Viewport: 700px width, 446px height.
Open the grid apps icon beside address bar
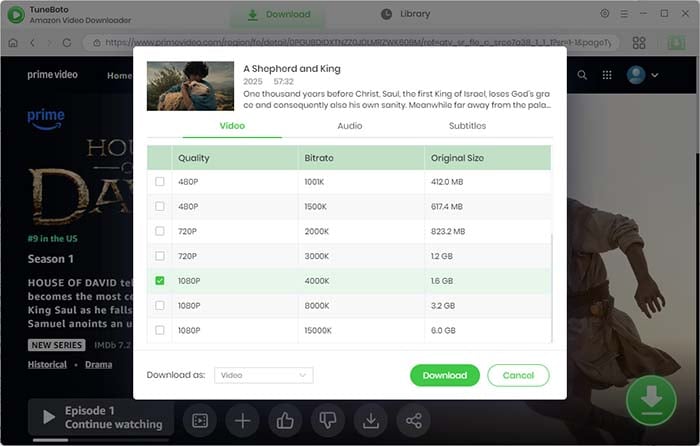(x=639, y=42)
